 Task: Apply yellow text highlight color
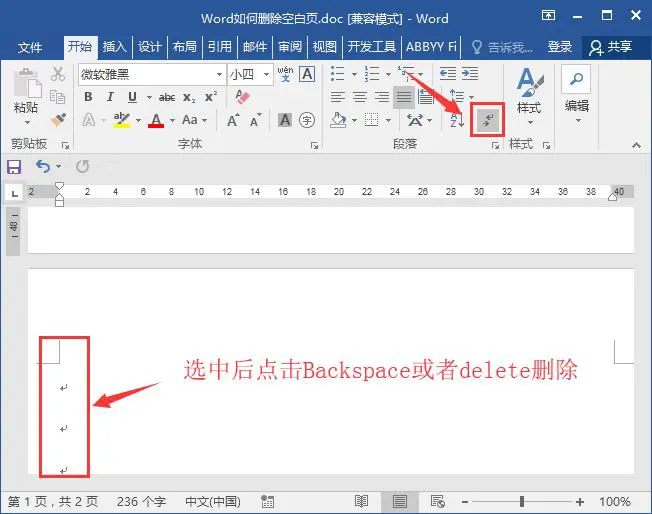click(x=122, y=120)
